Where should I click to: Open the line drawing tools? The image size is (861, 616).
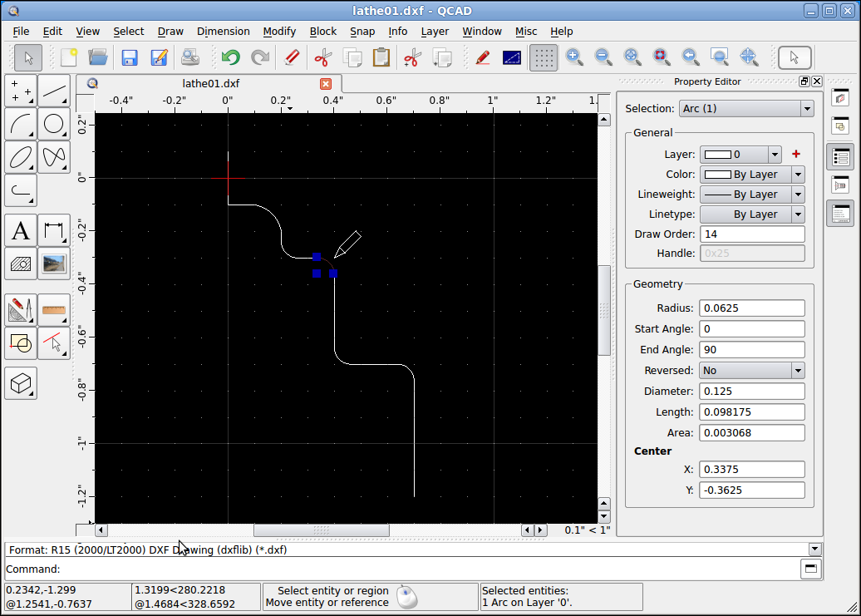pos(54,91)
